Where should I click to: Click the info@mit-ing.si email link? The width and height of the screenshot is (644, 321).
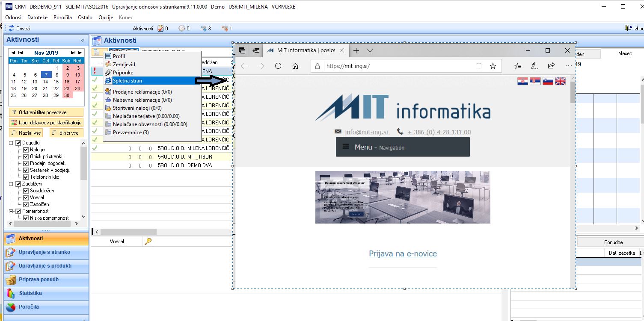pyautogui.click(x=367, y=132)
